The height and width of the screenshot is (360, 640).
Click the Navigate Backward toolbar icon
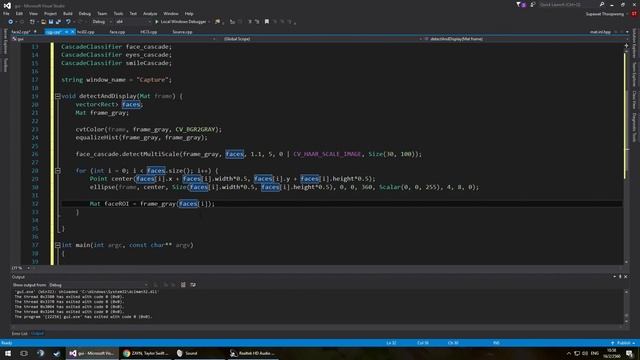tap(11, 22)
